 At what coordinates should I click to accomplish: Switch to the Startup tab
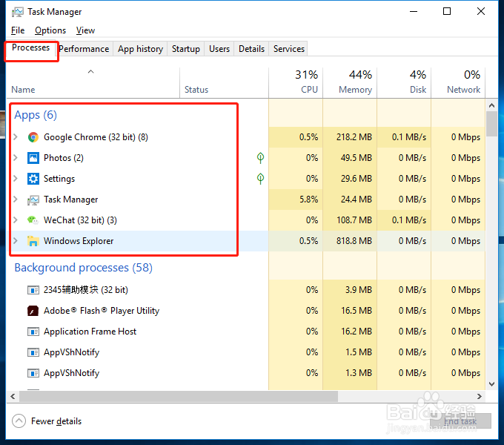(x=186, y=49)
